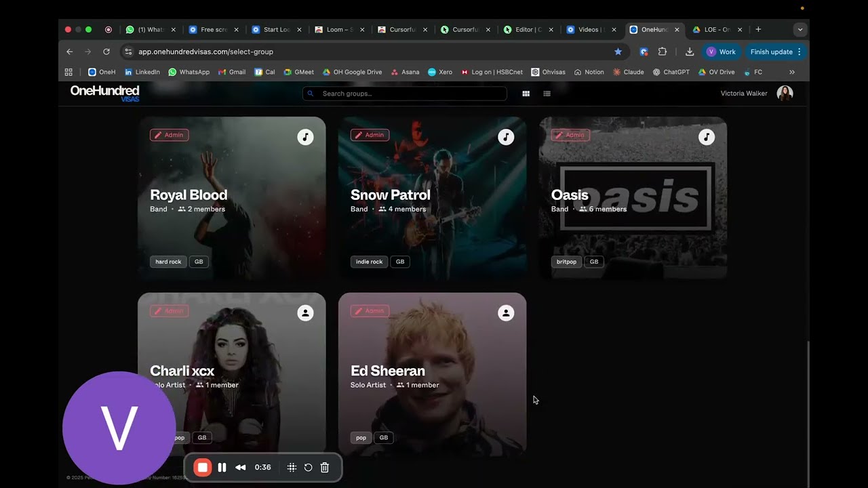Click the person icon on Charli xcx card
Viewport: 868px width, 488px height.
click(306, 313)
